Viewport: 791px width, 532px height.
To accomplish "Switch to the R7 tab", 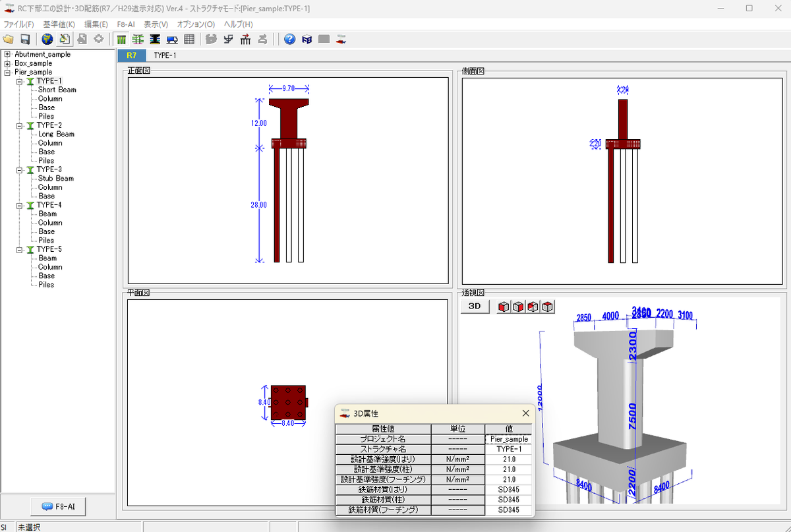I will (132, 55).
